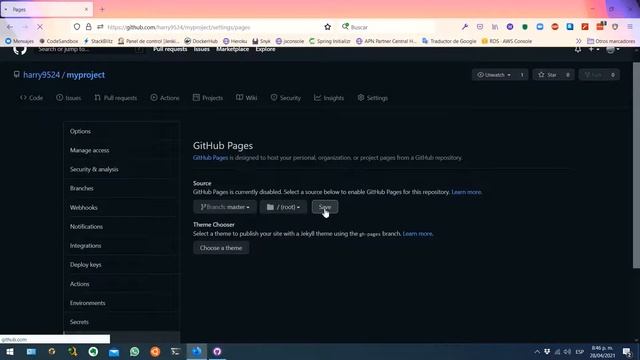This screenshot has width=640, height=360.
Task: Open the GitHub Pages documentation link
Action: 210,158
